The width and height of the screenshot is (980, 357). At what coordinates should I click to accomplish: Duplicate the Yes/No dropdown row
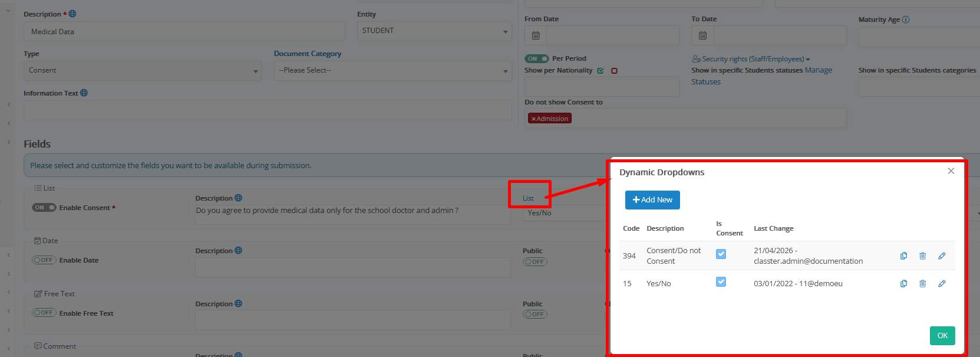pos(903,283)
